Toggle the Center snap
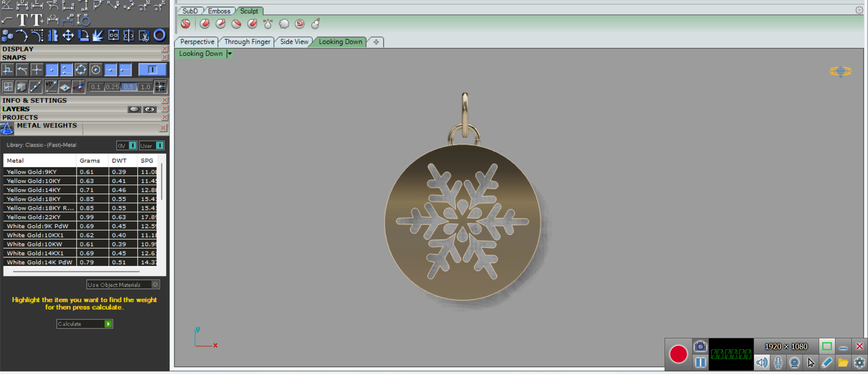Image resolution: width=868 pixels, height=374 pixels. coord(95,70)
